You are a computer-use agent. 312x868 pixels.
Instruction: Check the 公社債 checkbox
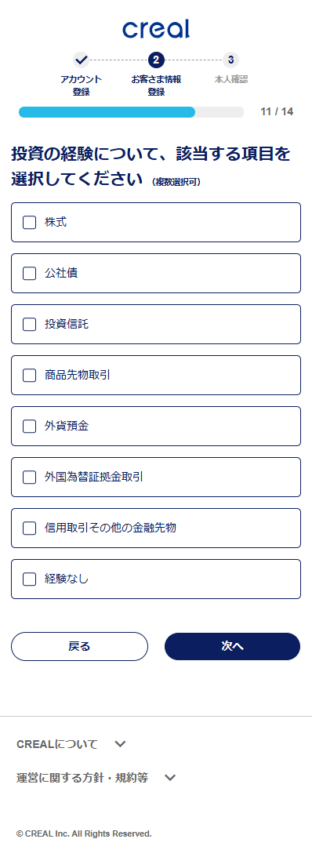pos(29,274)
